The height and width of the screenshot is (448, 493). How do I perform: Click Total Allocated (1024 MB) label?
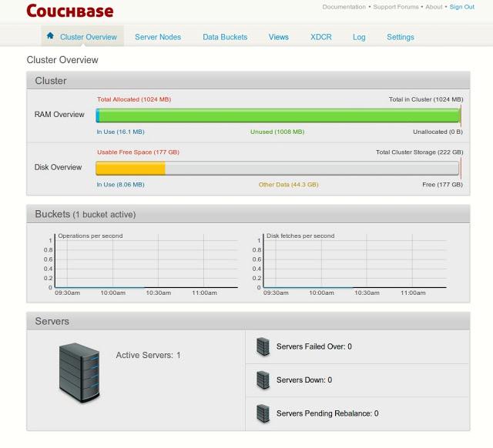pyautogui.click(x=134, y=99)
